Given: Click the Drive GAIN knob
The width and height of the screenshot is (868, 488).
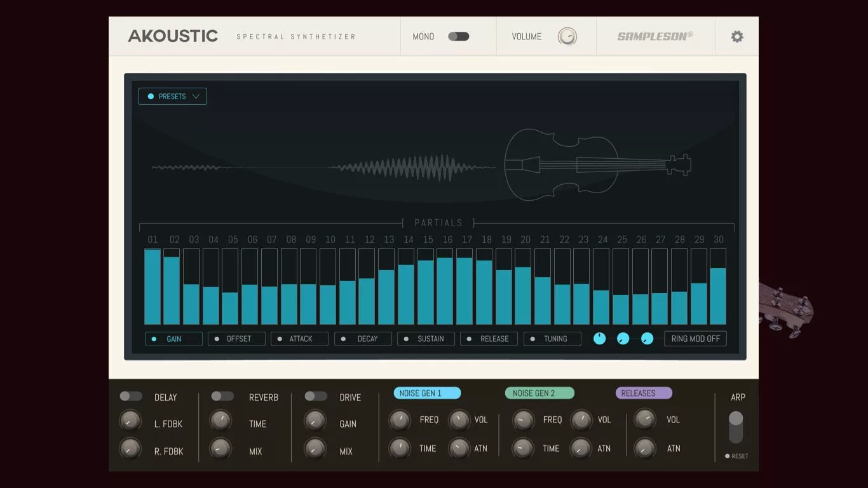Looking at the screenshot, I should pyautogui.click(x=315, y=420).
